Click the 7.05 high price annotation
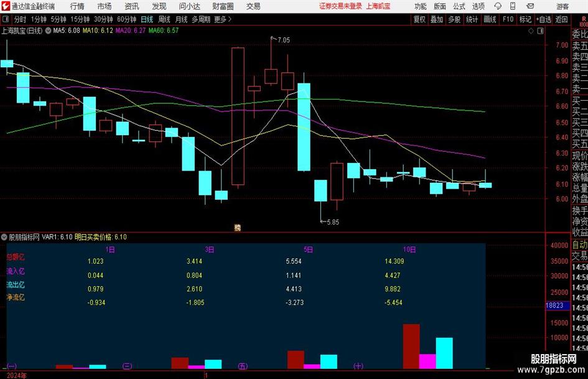 (x=284, y=40)
